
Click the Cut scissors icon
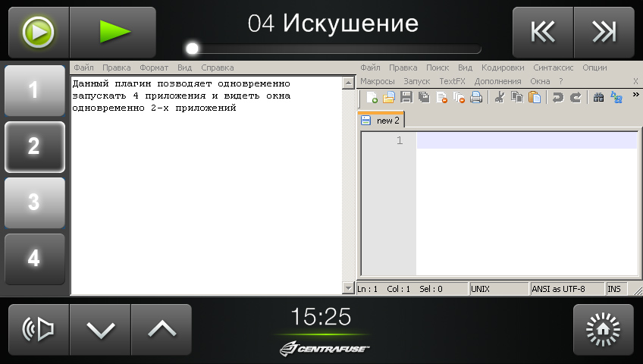(500, 97)
